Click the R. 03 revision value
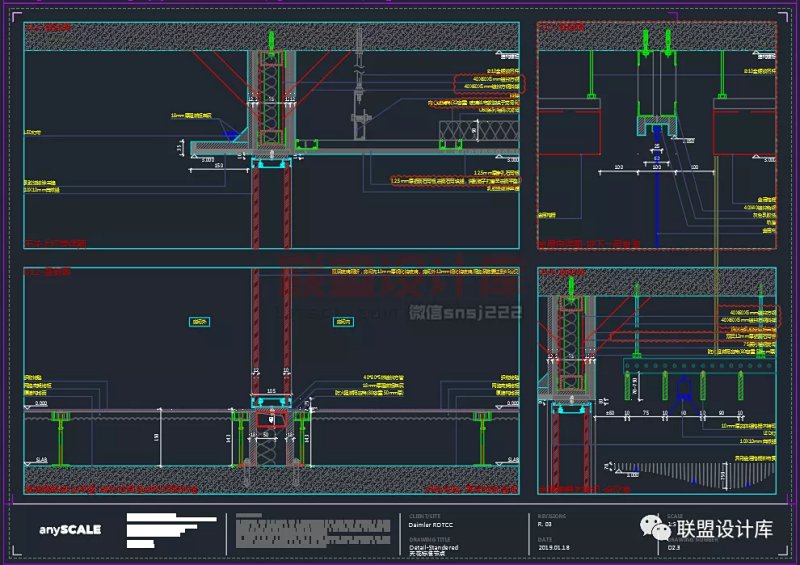This screenshot has height=565, width=800. tap(546, 526)
